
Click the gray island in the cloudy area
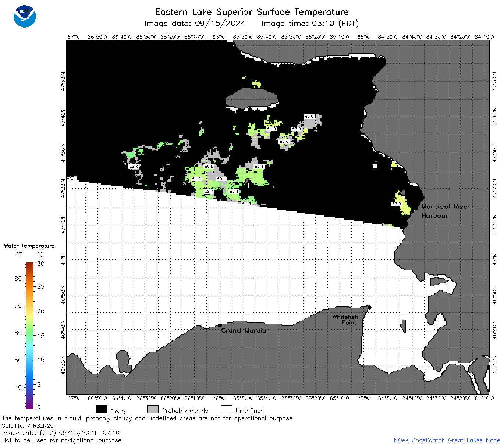click(252, 98)
